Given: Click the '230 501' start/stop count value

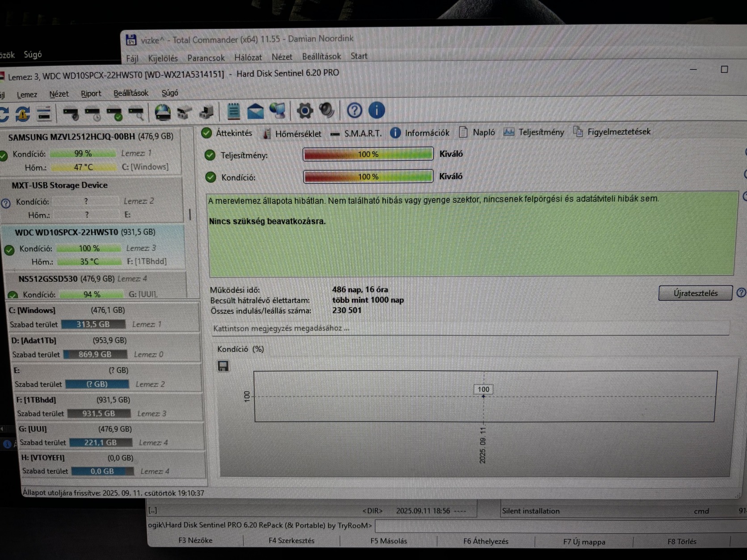Looking at the screenshot, I should [x=347, y=310].
